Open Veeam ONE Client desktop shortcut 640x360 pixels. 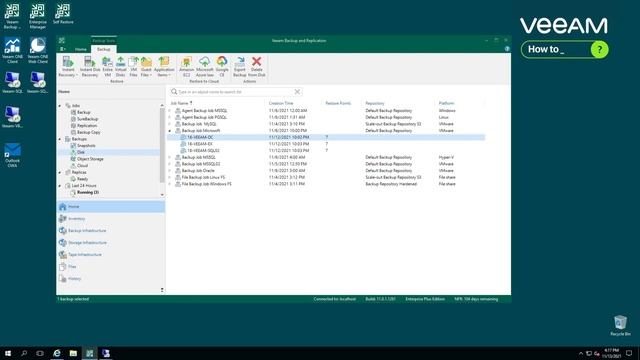pos(12,50)
